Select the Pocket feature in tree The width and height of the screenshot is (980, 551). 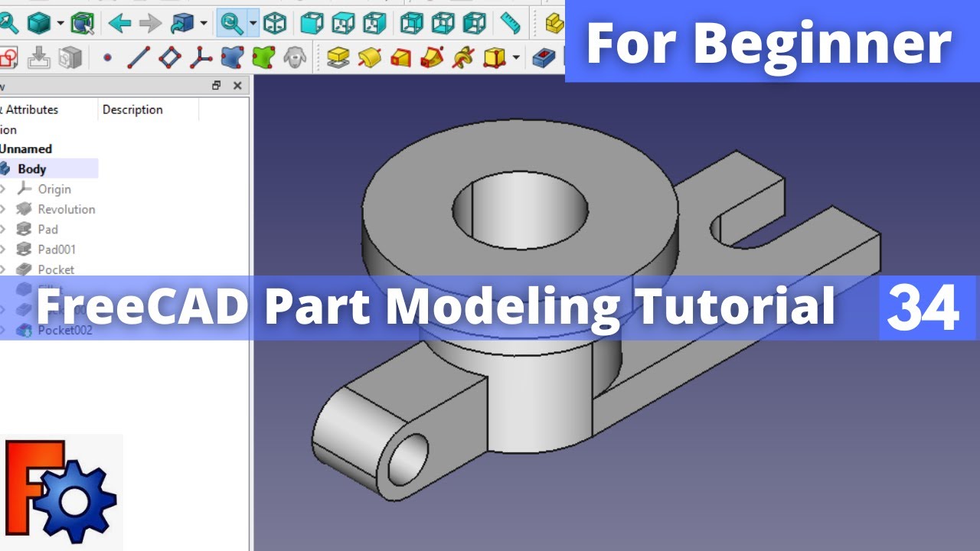coord(56,269)
